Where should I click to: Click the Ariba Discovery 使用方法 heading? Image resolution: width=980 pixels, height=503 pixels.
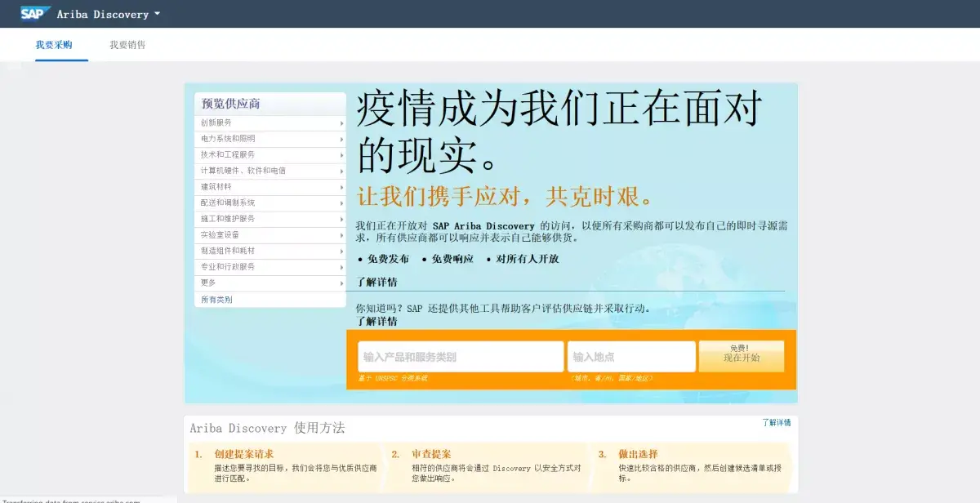point(267,428)
